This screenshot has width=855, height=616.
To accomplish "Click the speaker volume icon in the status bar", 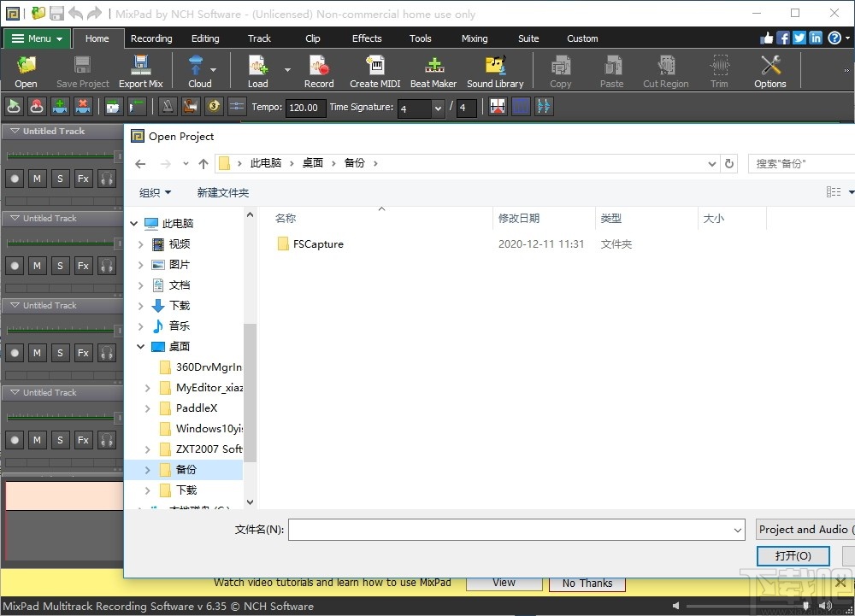I will click(825, 606).
